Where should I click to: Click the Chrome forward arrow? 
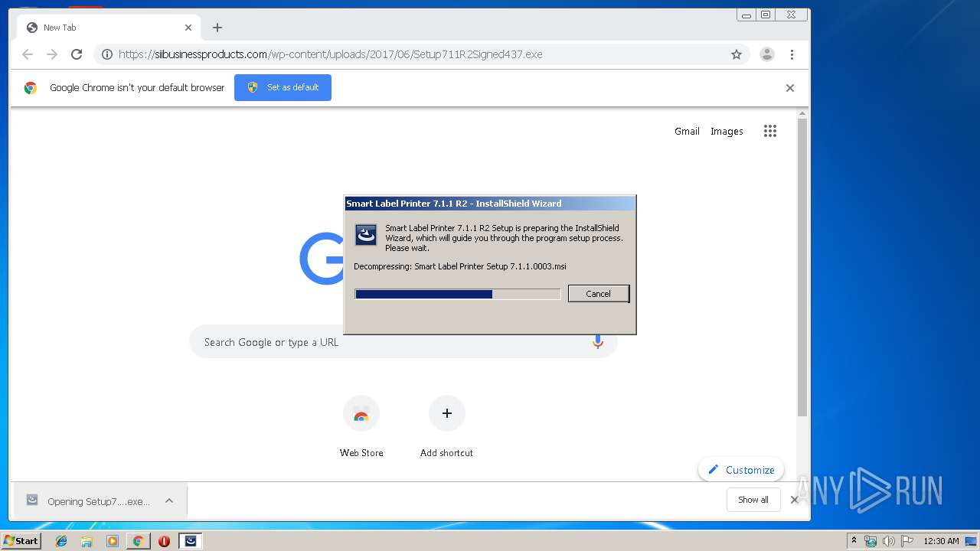tap(52, 54)
